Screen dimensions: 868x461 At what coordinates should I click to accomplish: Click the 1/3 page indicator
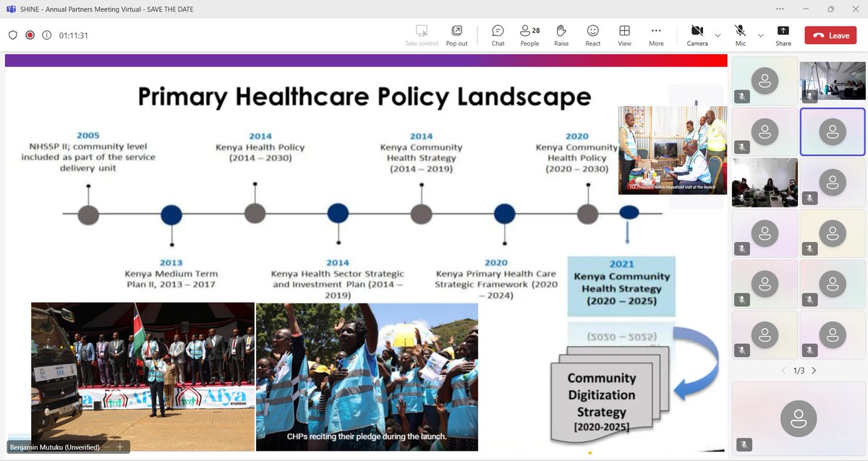point(799,370)
